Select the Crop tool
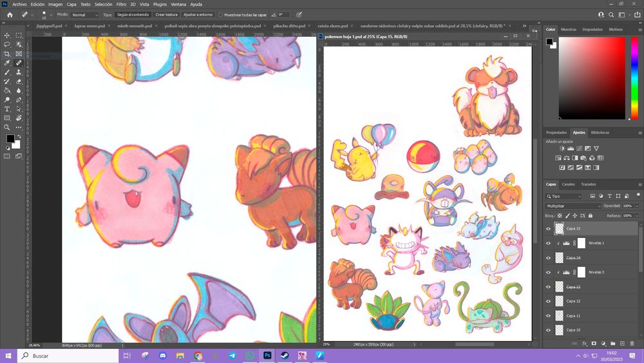644x363 pixels. click(x=7, y=54)
